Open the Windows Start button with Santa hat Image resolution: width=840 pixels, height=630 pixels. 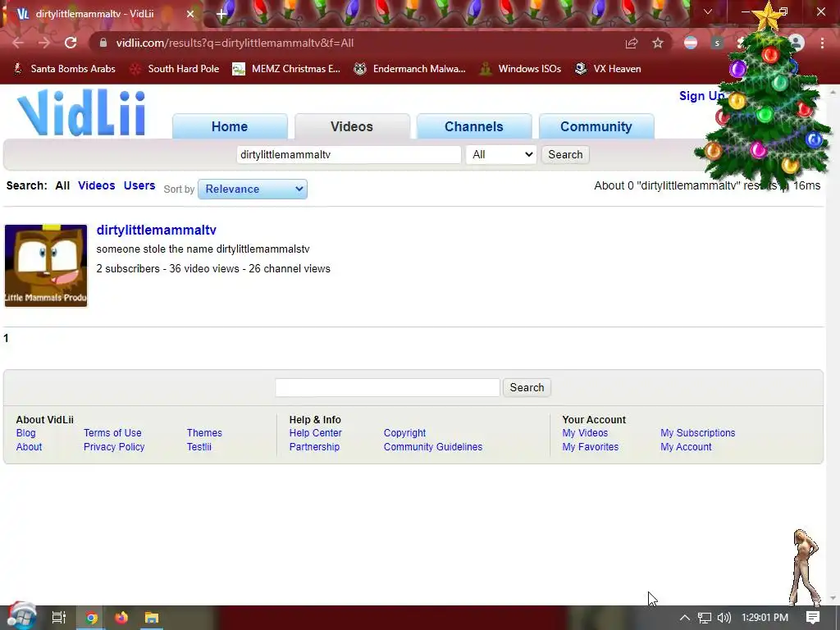click(x=21, y=617)
